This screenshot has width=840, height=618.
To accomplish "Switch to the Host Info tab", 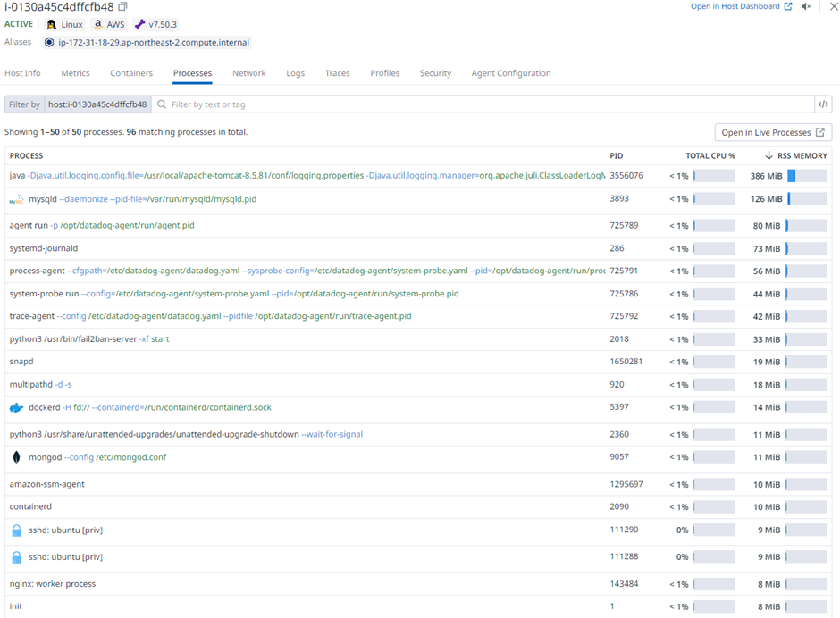I will click(x=22, y=73).
